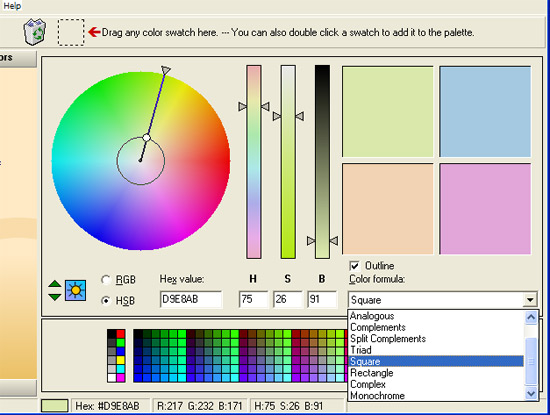This screenshot has height=415, width=550.
Task: Choose Split Complements from the formula list
Action: (x=436, y=339)
